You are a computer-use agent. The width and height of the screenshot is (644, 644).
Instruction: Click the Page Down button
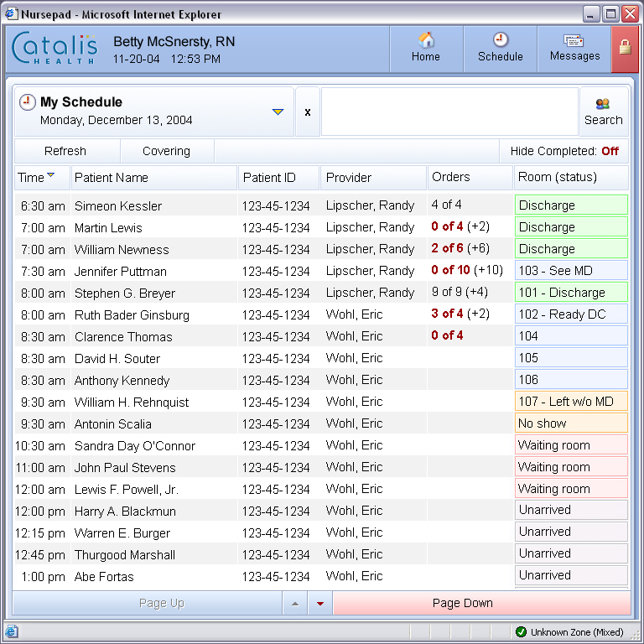click(482, 603)
